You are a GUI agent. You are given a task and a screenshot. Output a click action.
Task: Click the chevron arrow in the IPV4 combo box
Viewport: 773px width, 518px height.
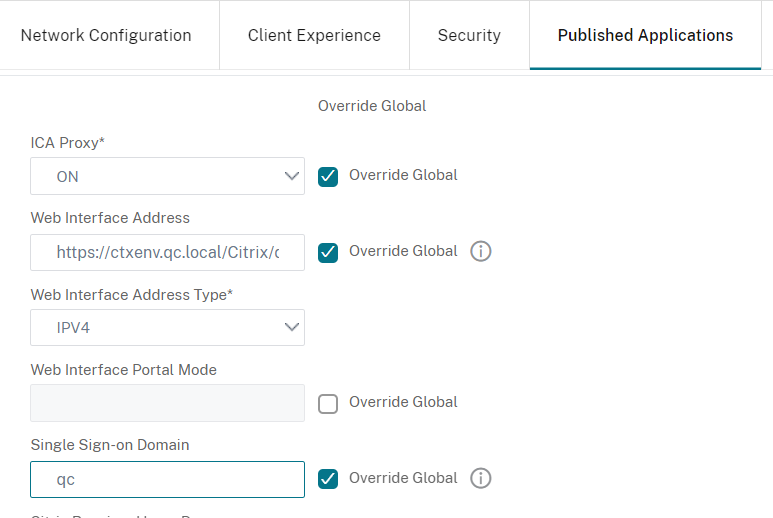click(x=292, y=327)
